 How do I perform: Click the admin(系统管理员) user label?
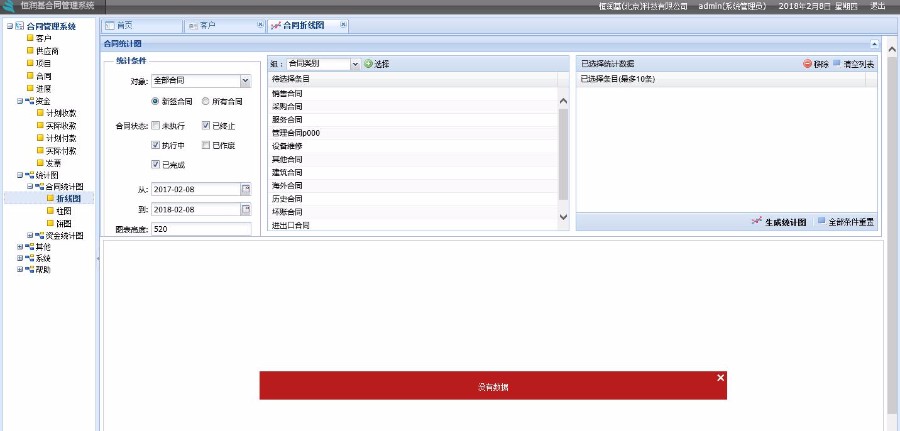coord(733,6)
